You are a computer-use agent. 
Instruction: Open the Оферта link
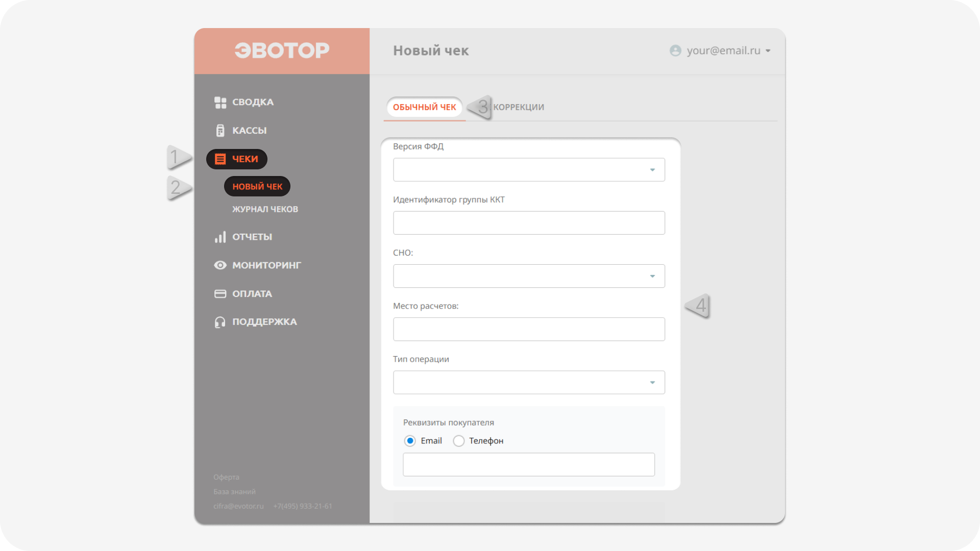click(226, 477)
